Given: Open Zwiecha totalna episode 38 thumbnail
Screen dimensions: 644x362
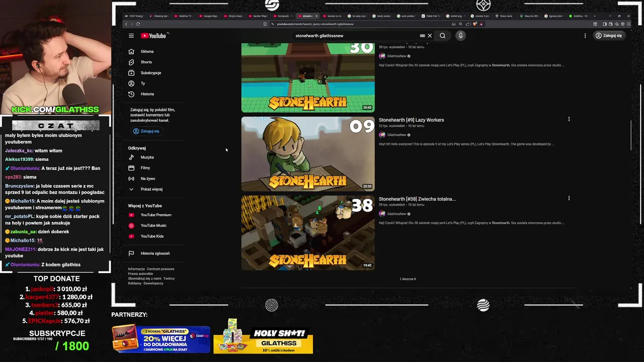Looking at the screenshot, I should pos(308,233).
